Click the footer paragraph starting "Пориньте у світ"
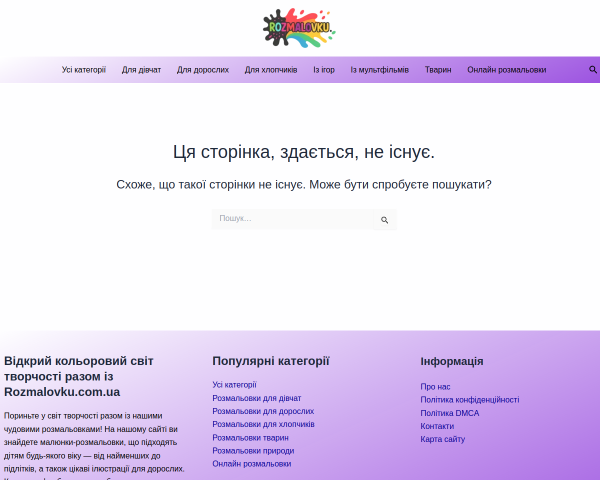The height and width of the screenshot is (480, 600). [94, 446]
